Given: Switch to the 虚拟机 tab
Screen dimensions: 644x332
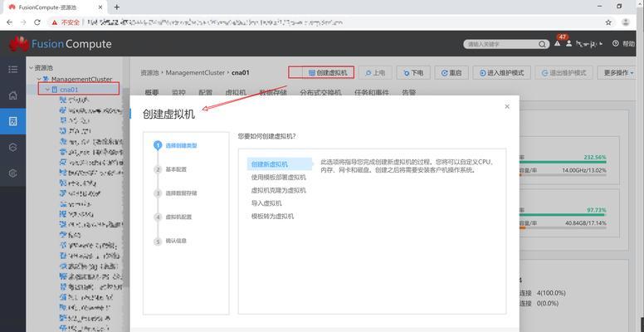Looking at the screenshot, I should 236,93.
